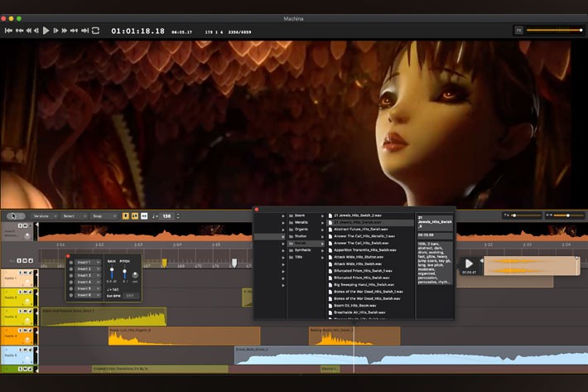Open the Select dropdown
Image resolution: width=588 pixels, height=392 pixels.
click(x=75, y=216)
